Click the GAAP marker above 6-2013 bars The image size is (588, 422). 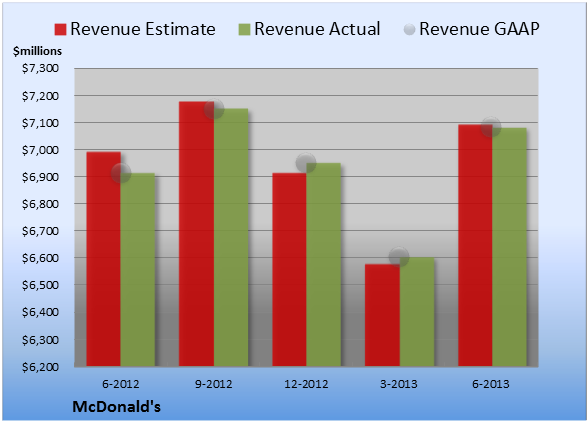(491, 127)
